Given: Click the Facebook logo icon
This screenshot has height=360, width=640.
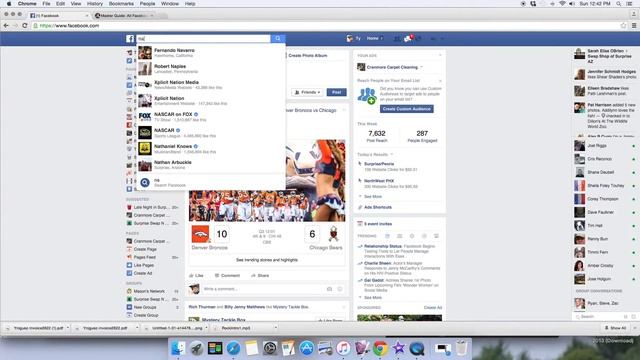Looking at the screenshot, I should click(130, 39).
